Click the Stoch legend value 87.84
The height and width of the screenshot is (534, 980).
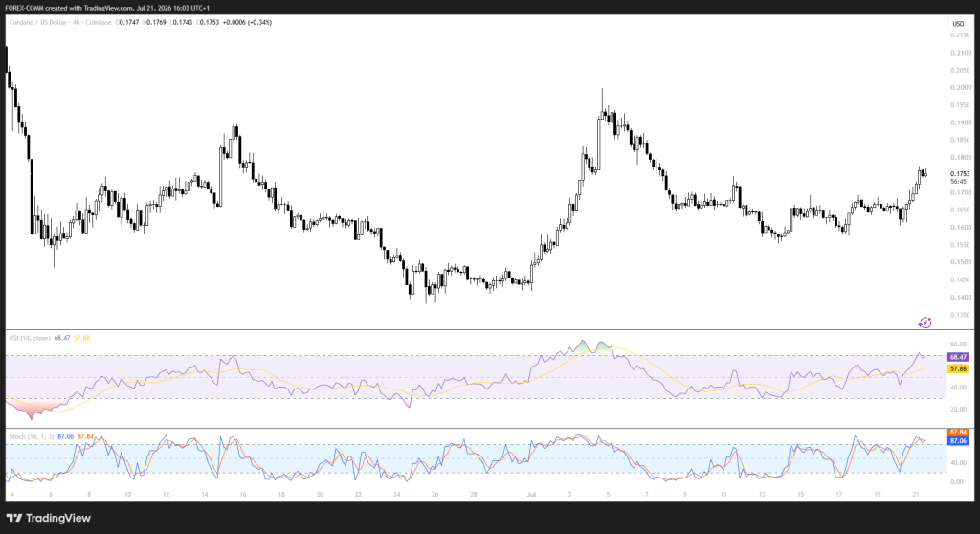tap(85, 436)
